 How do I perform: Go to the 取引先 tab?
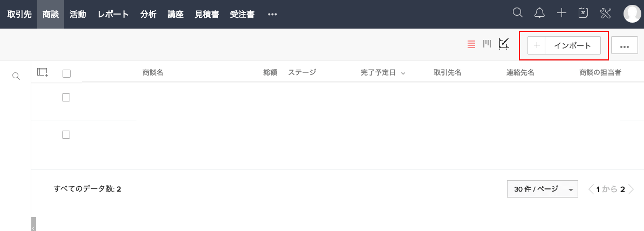[19, 15]
